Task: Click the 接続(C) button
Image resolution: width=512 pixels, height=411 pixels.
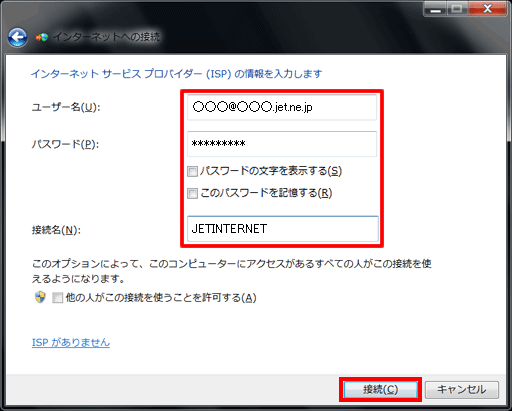Action: pos(380,389)
